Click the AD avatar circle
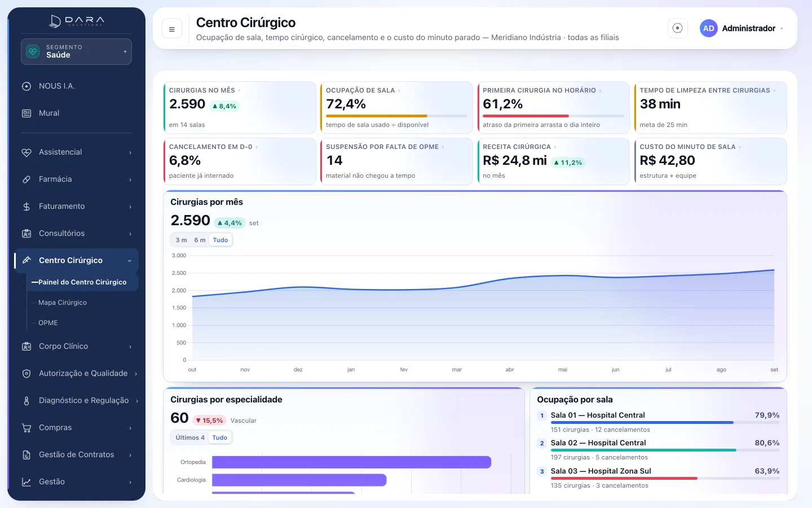The image size is (812, 508). [709, 28]
